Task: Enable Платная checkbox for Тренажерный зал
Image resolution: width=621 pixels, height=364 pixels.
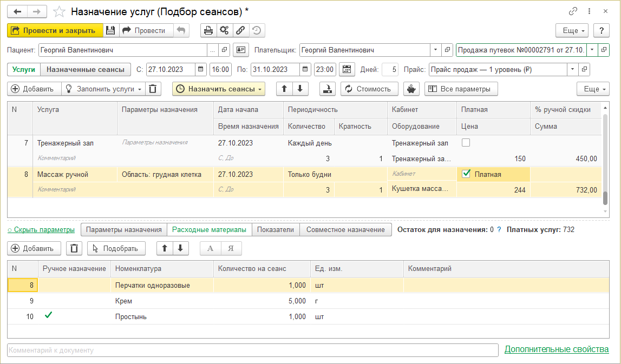Action: pyautogui.click(x=466, y=143)
